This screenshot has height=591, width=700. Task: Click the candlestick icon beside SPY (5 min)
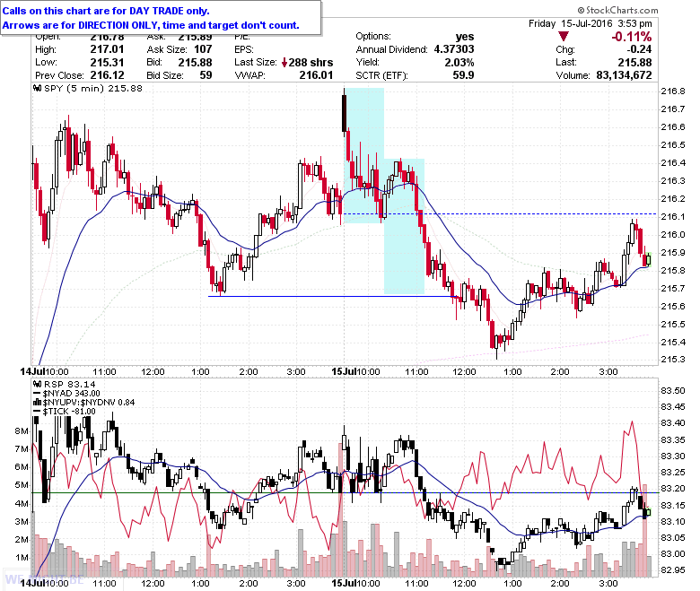click(38, 88)
